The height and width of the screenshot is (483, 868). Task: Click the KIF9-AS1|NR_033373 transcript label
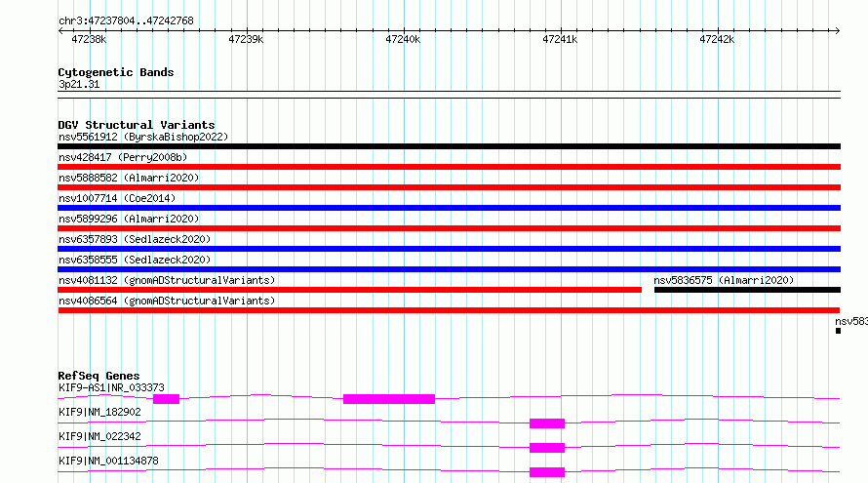click(111, 387)
